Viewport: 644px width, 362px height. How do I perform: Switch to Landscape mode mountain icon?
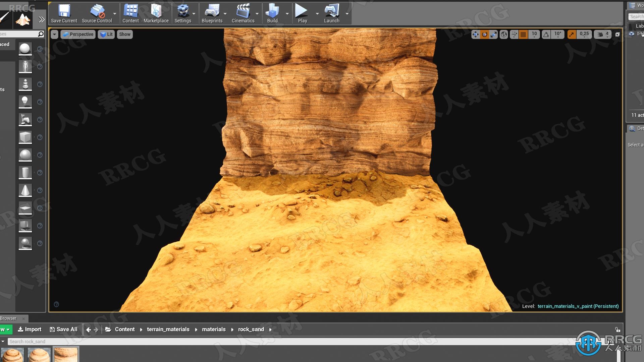pyautogui.click(x=22, y=19)
